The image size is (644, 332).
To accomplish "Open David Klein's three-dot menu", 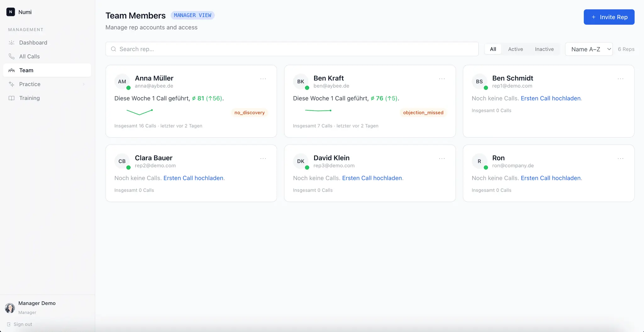I will click(x=442, y=159).
